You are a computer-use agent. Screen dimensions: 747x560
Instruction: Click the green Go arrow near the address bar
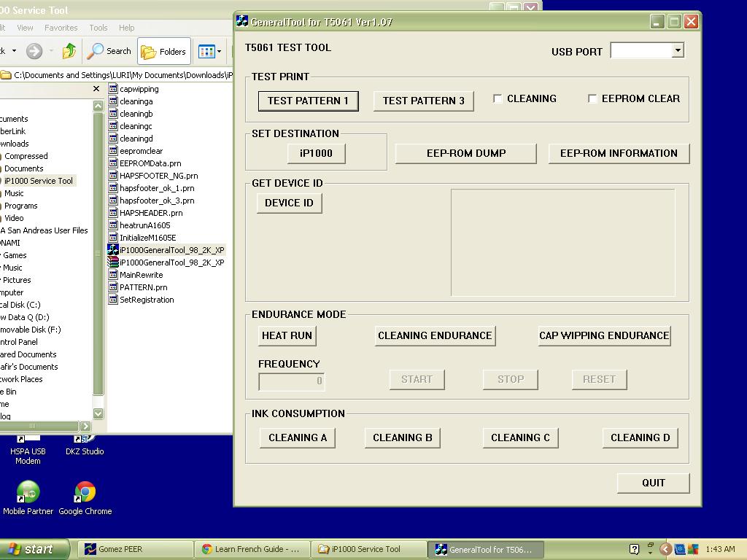click(x=68, y=51)
